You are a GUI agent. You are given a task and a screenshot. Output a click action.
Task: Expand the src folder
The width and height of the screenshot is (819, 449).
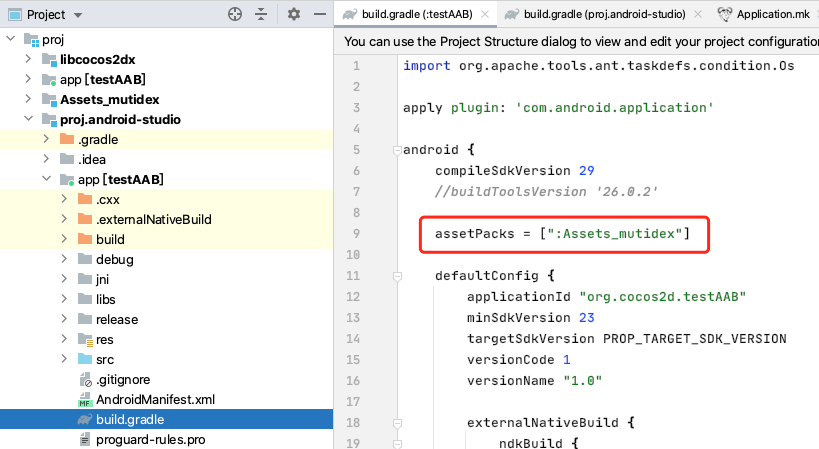(64, 359)
